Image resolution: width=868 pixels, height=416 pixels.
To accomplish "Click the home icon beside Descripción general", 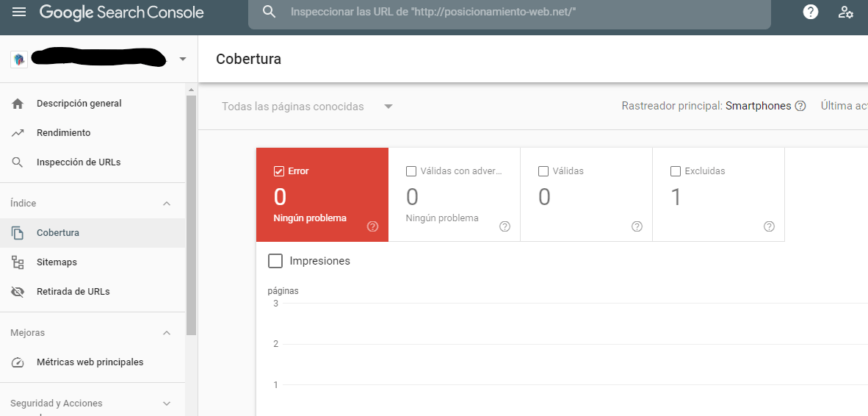I will click(18, 104).
